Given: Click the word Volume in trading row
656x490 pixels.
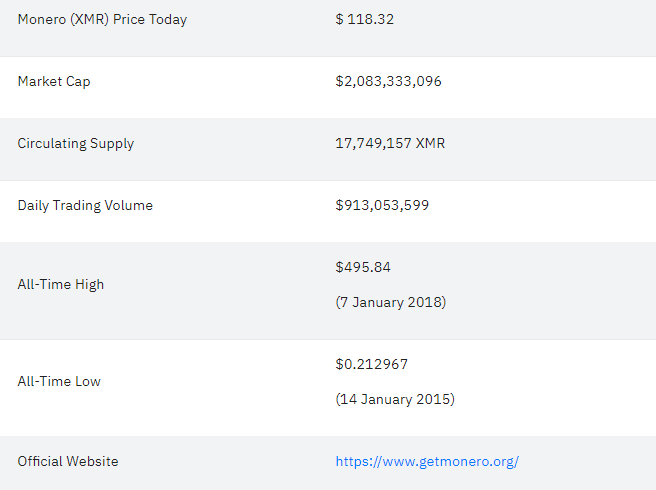Looking at the screenshot, I should tap(129, 205).
